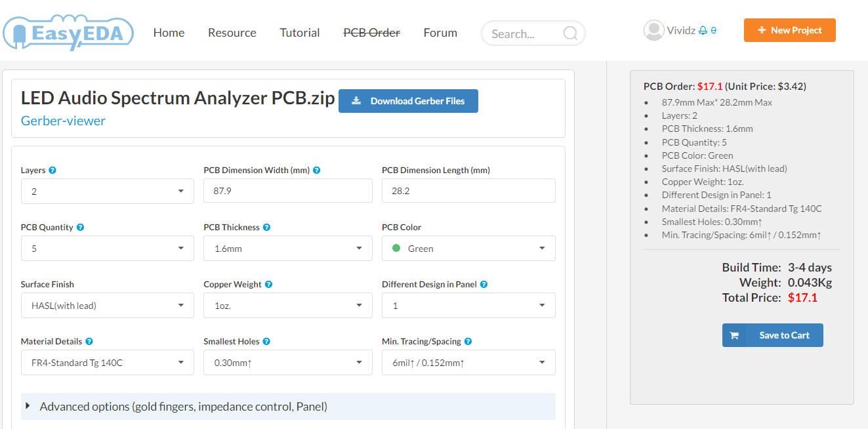The width and height of the screenshot is (868, 429).
Task: Click the Save to Cart button
Action: [772, 335]
